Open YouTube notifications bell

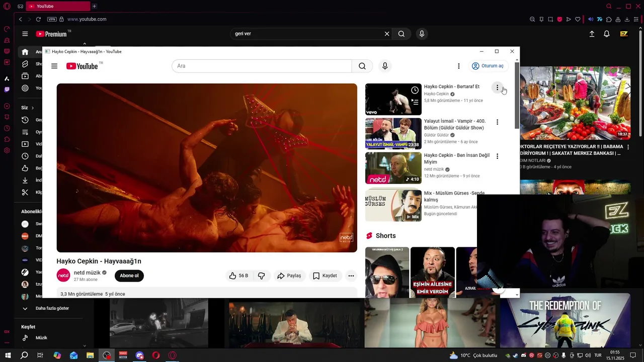(x=607, y=34)
